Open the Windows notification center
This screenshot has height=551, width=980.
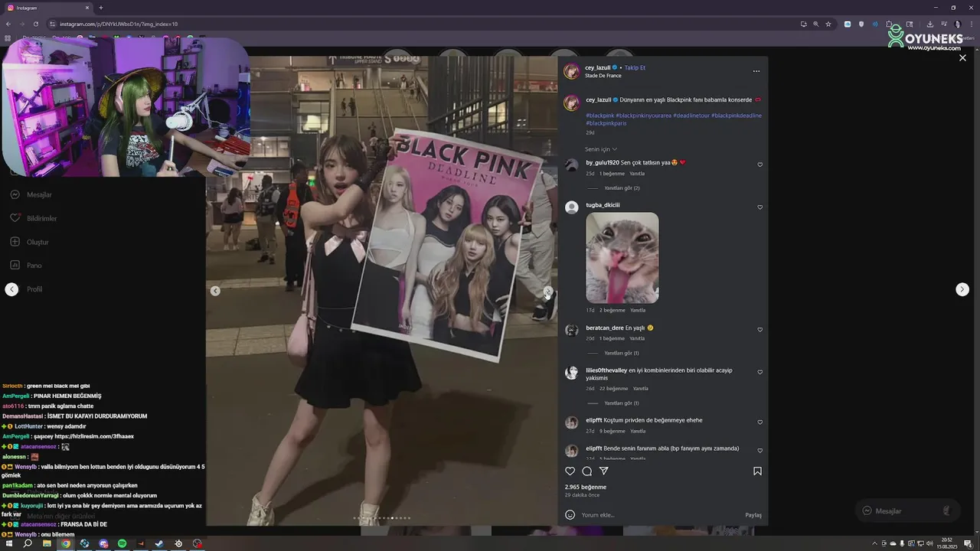[x=969, y=543]
